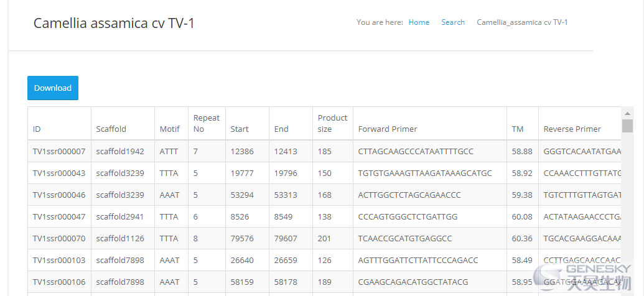The width and height of the screenshot is (644, 296).
Task: Click the end value 26659
Action: pyautogui.click(x=286, y=261)
